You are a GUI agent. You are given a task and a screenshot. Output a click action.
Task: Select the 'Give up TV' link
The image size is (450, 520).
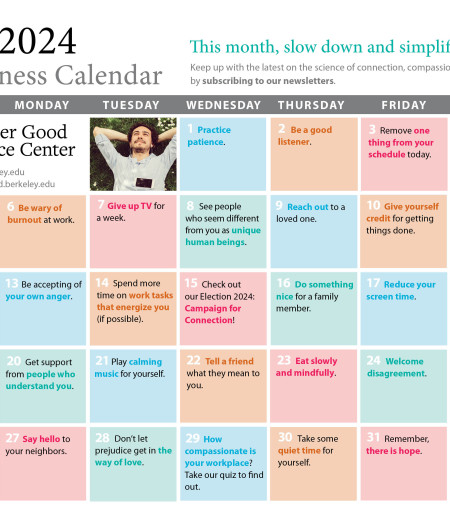coord(129,206)
